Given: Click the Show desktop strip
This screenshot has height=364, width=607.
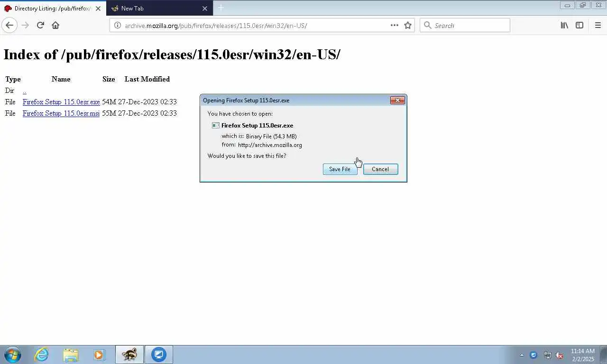Looking at the screenshot, I should point(603,355).
